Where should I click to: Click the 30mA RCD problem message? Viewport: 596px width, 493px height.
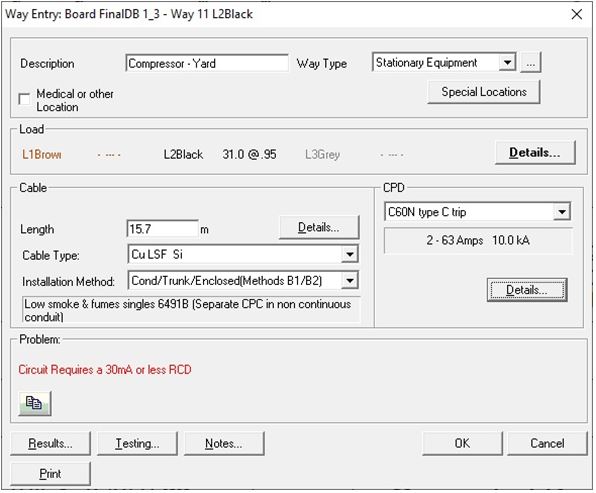105,369
